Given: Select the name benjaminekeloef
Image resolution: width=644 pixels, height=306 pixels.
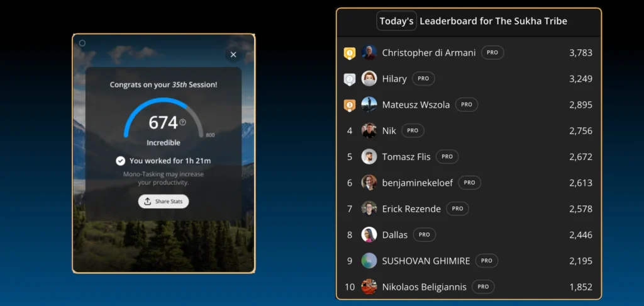Looking at the screenshot, I should coord(418,183).
